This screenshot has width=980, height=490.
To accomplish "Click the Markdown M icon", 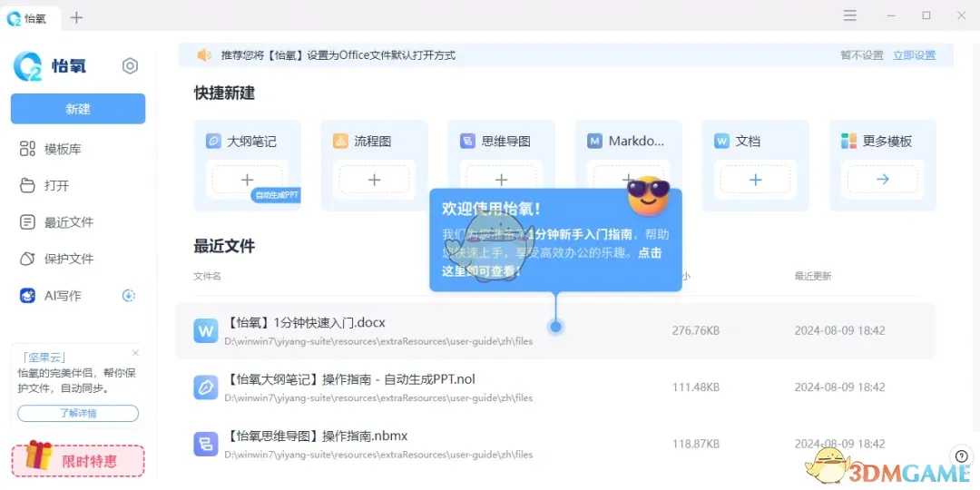I will click(594, 142).
